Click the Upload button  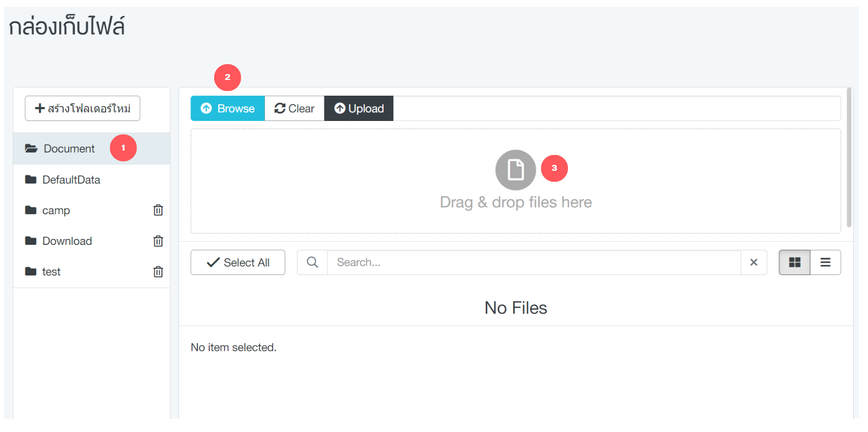[359, 109]
